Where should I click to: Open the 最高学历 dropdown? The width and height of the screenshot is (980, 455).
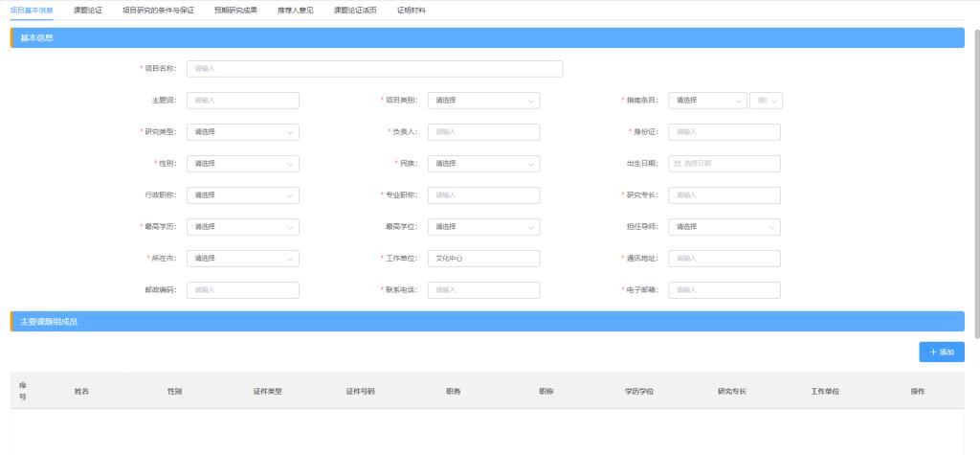tap(242, 227)
